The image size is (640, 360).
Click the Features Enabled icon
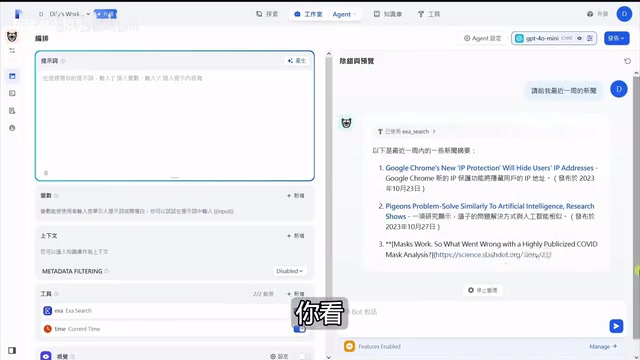[349, 346]
